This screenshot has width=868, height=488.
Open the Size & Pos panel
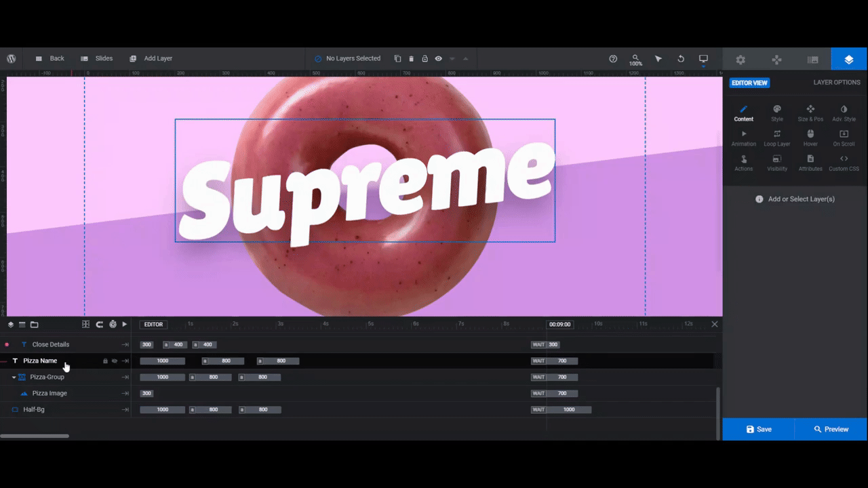pos(810,113)
